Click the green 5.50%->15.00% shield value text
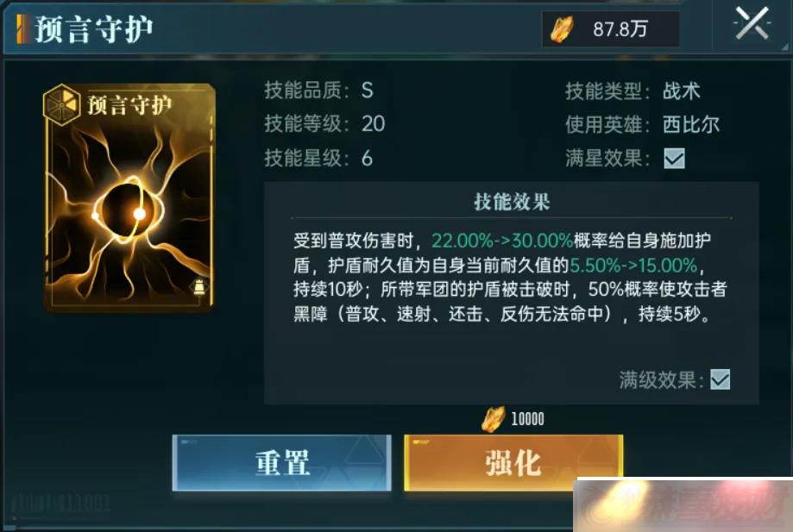This screenshot has width=793, height=532. (633, 266)
